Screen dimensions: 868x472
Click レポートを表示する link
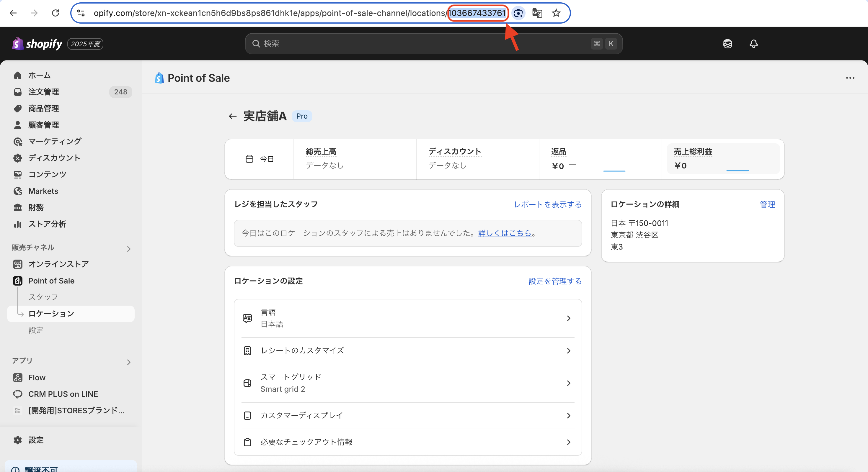click(548, 204)
